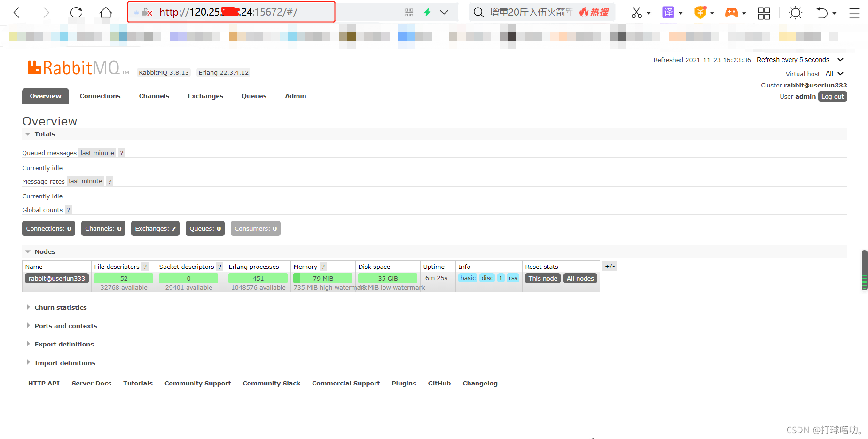The width and height of the screenshot is (868, 439).
Task: Open the browser home page icon
Action: [x=106, y=12]
